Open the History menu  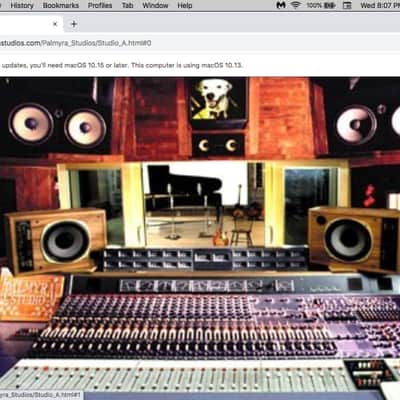point(22,6)
